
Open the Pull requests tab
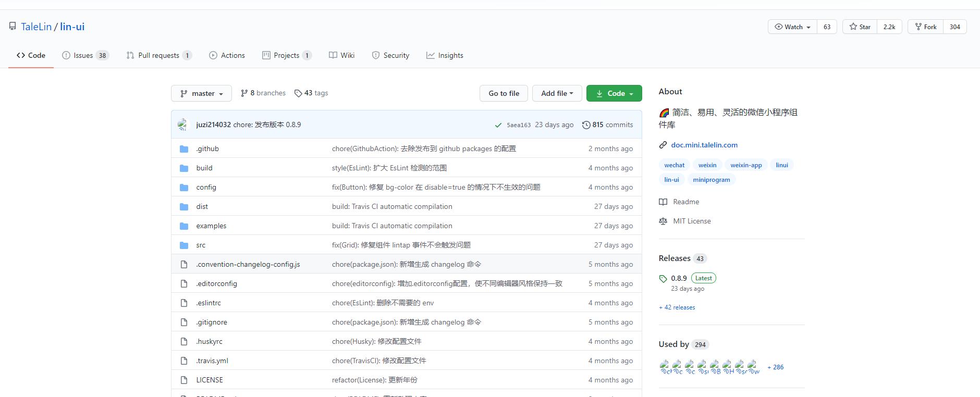coord(159,55)
